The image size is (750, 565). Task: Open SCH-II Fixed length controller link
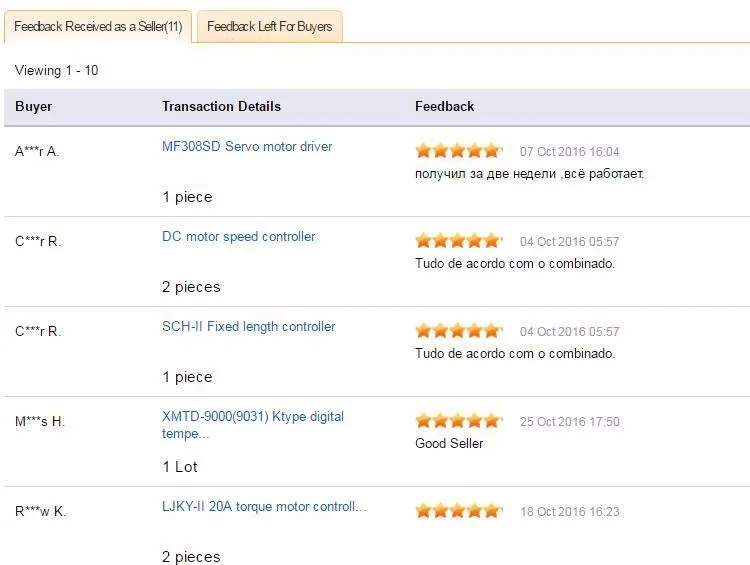[x=248, y=326]
